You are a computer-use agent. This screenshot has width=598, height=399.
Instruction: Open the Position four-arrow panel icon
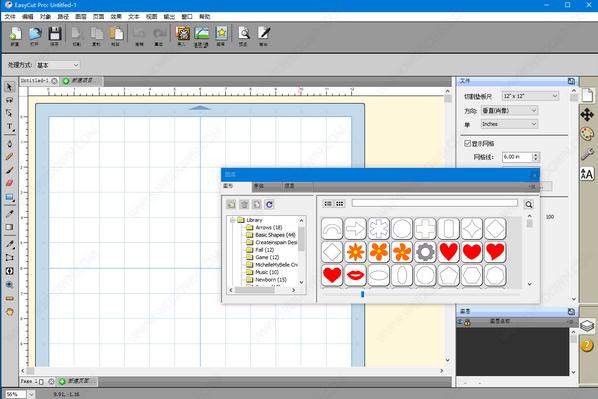(587, 114)
